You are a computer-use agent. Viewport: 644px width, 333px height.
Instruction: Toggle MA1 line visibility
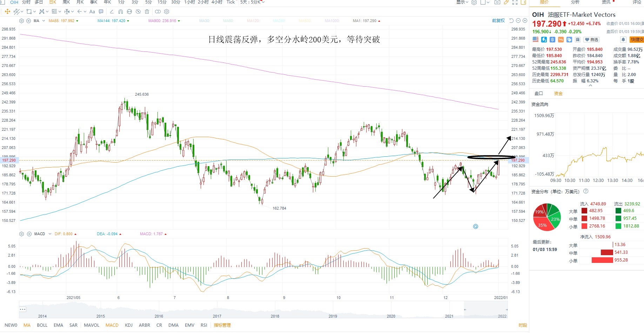pos(367,21)
